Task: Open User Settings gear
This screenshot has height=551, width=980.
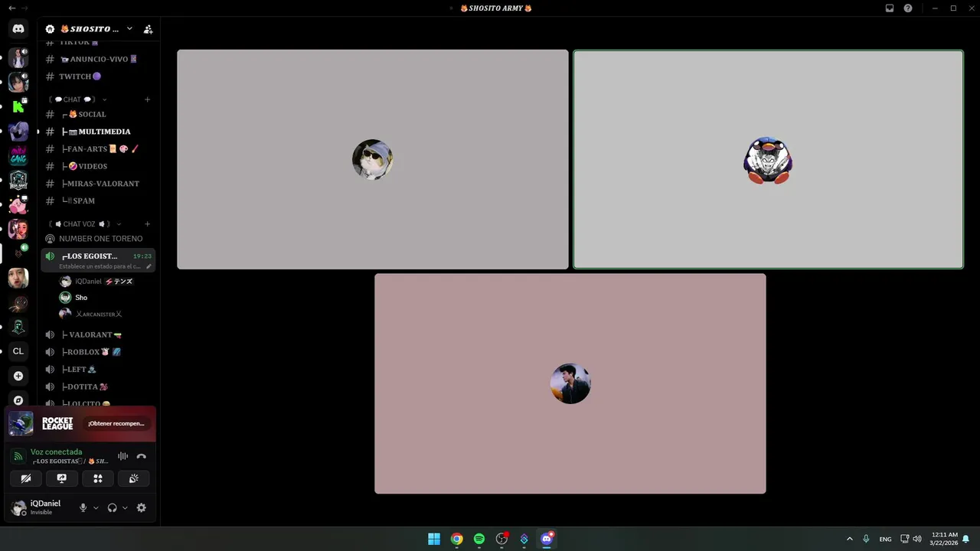Action: pos(142,507)
